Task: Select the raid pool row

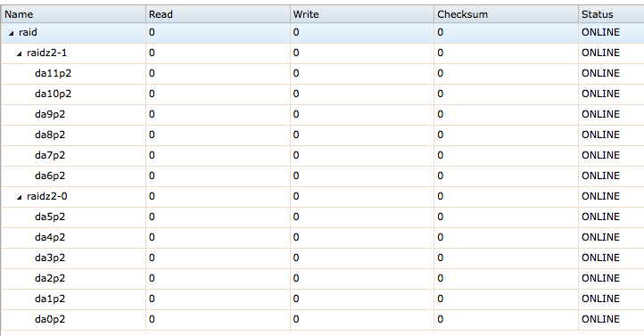Action: pos(322,33)
